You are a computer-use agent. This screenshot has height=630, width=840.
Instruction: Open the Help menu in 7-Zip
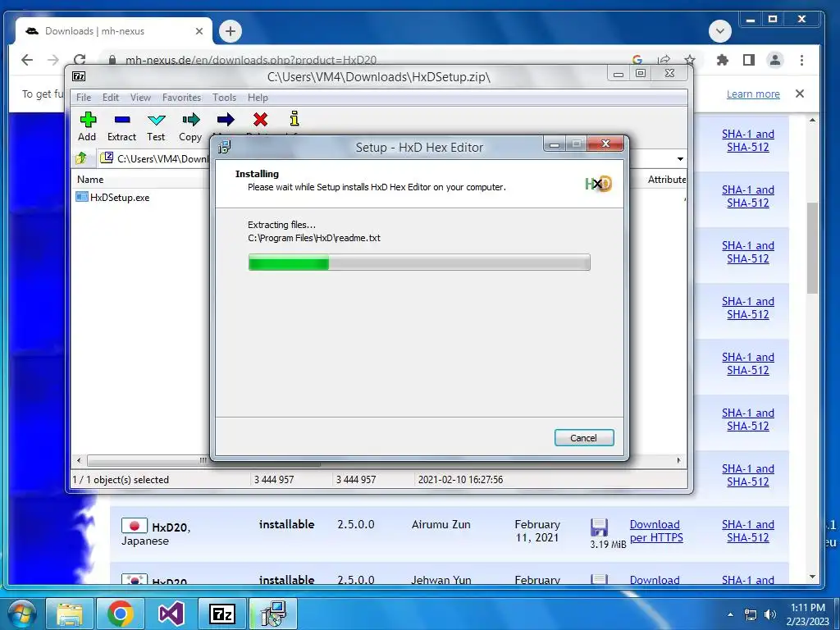(x=258, y=98)
